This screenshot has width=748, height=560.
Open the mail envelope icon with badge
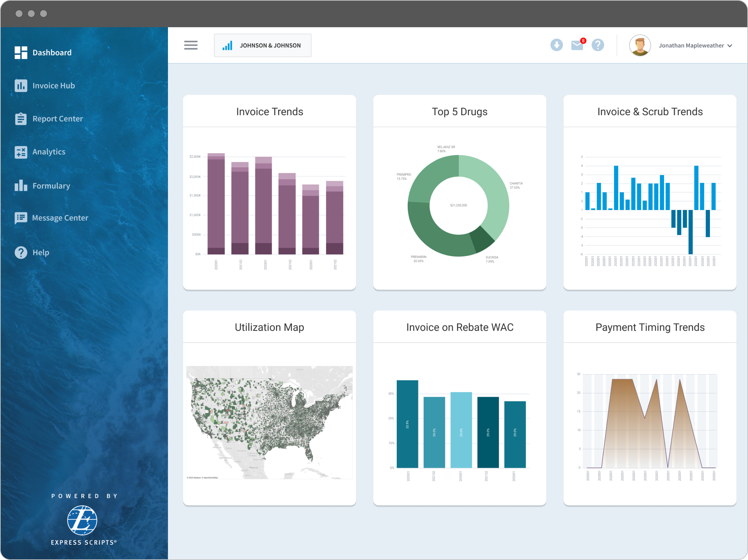tap(577, 45)
